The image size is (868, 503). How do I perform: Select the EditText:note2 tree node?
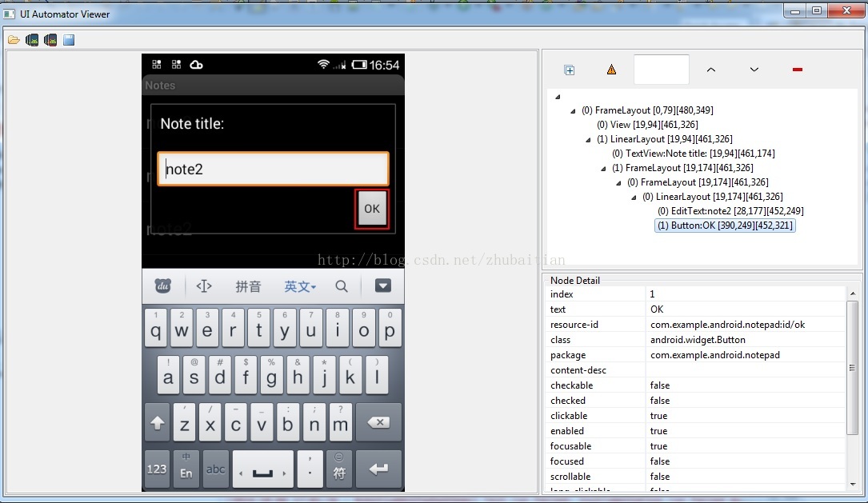click(730, 211)
